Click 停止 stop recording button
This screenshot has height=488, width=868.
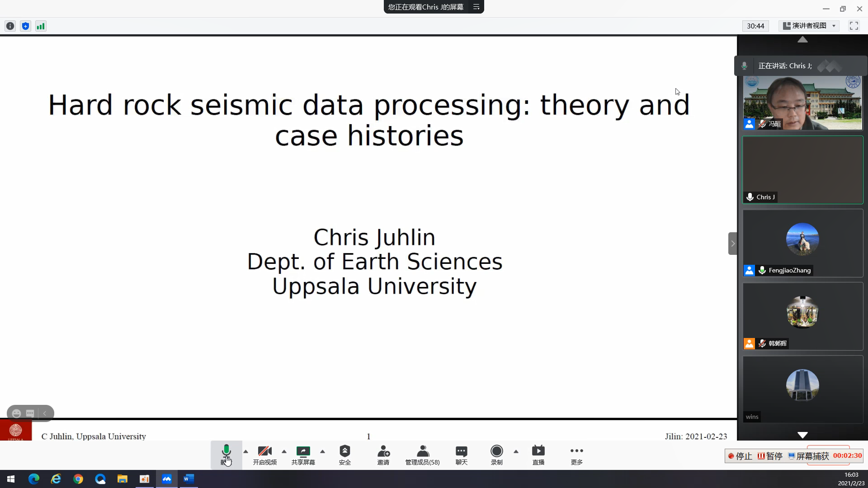(x=740, y=456)
